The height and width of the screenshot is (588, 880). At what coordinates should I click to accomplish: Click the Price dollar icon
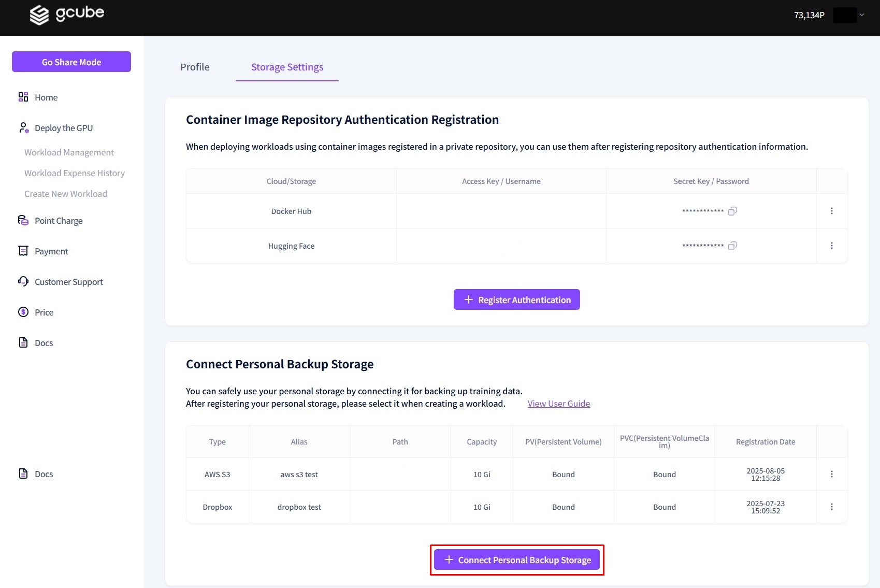[x=23, y=312]
